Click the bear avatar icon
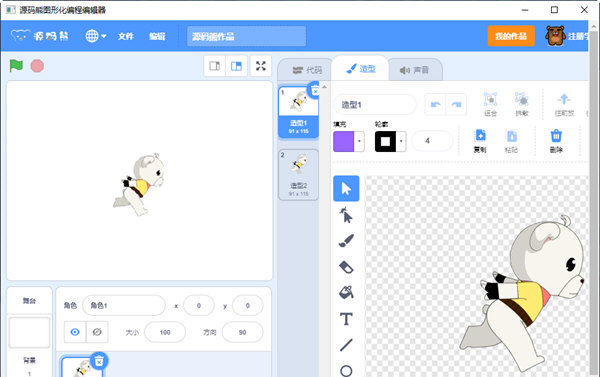 click(x=555, y=36)
